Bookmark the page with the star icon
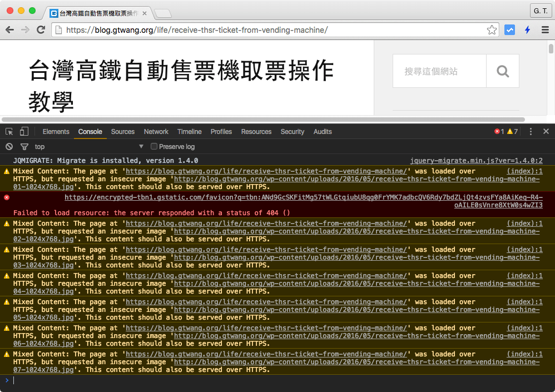Viewport: 555px width, 392px height. 492,29
